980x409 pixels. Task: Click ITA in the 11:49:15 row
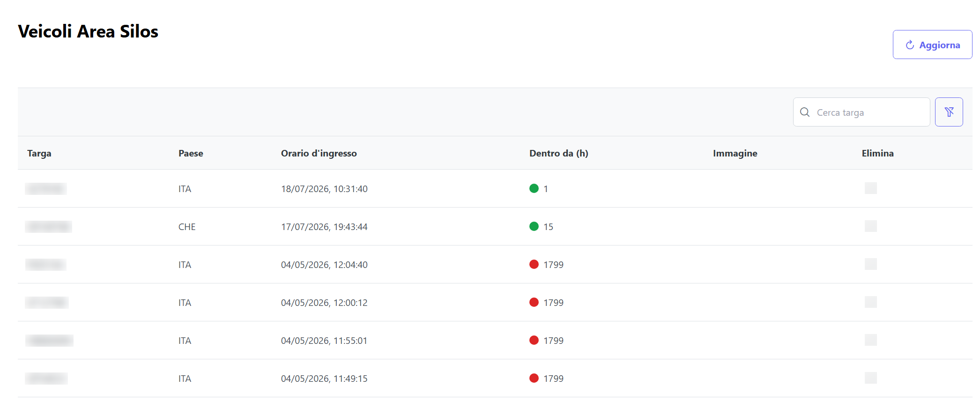185,379
